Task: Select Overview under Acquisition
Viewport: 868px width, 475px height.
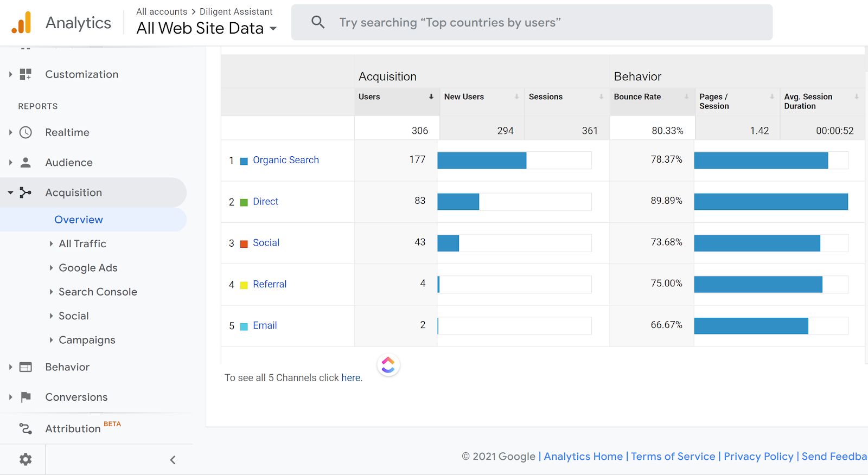Action: point(79,220)
